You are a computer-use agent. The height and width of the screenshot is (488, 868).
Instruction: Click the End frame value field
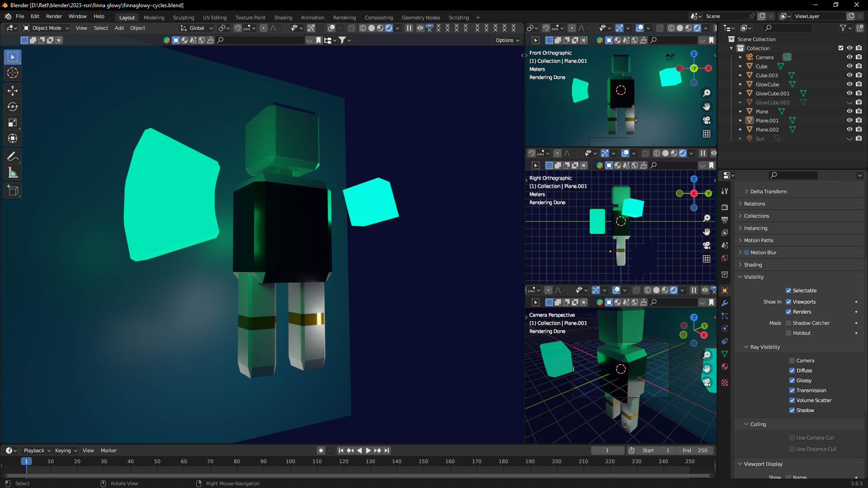(695, 450)
